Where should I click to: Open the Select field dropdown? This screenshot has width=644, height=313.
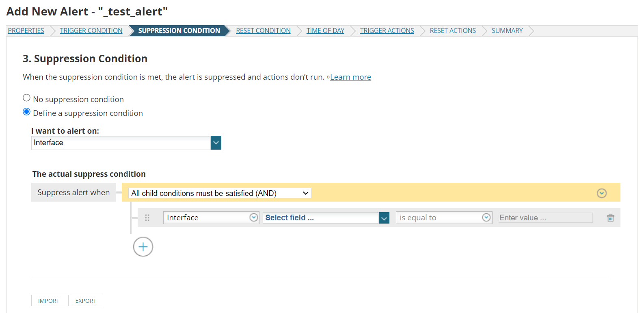(326, 218)
